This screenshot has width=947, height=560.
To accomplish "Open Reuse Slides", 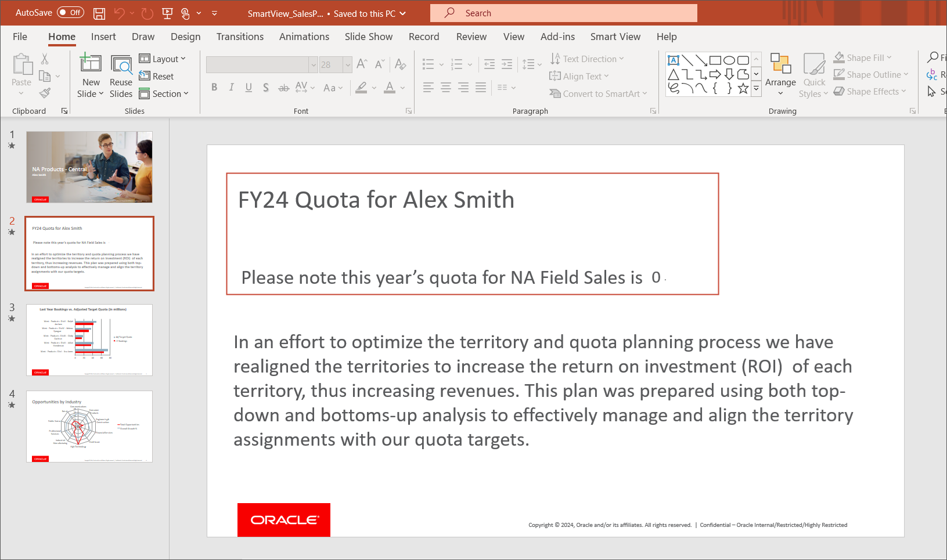I will pyautogui.click(x=121, y=76).
